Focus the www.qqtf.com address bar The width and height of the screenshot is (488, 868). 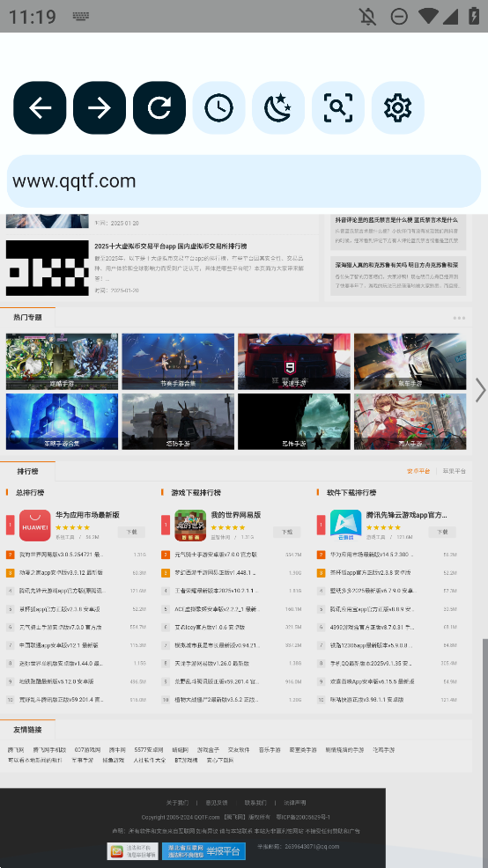point(244,181)
